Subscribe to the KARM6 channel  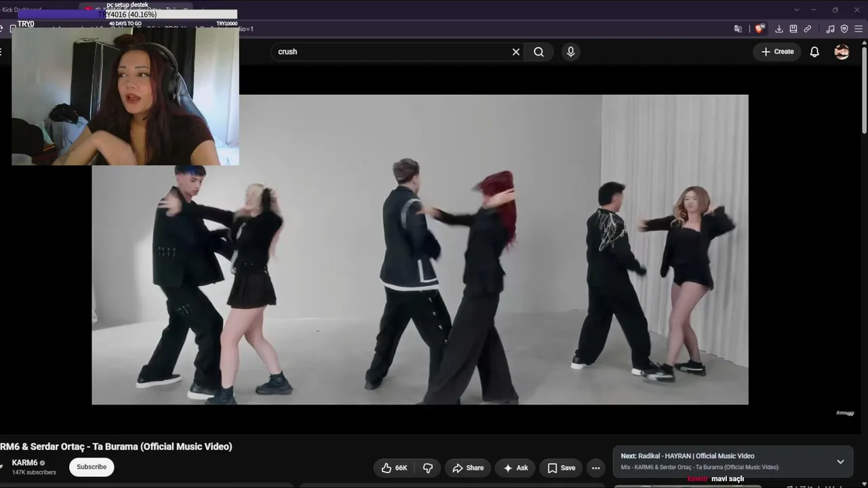pyautogui.click(x=92, y=467)
